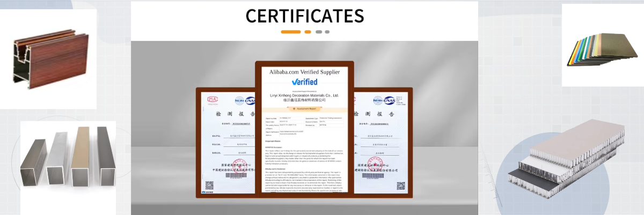Select the colored composite panel samples image
The image size is (644, 215).
point(603,46)
